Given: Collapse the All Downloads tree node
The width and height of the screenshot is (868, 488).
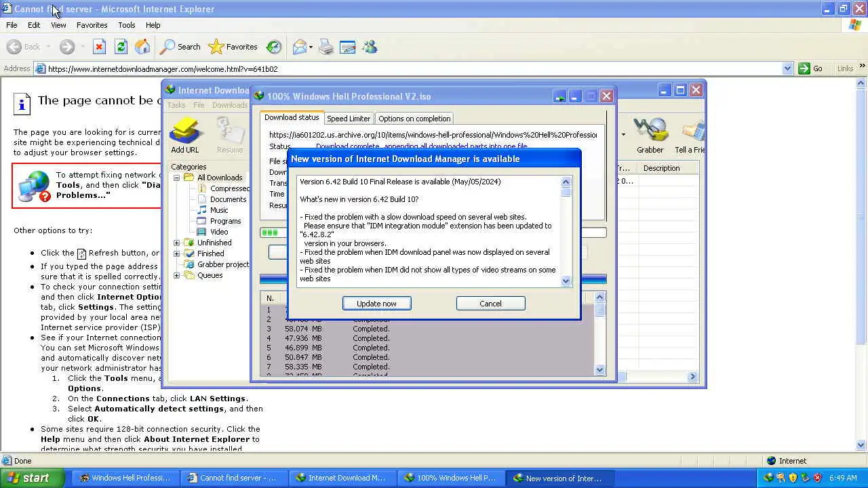Looking at the screenshot, I should point(177,178).
